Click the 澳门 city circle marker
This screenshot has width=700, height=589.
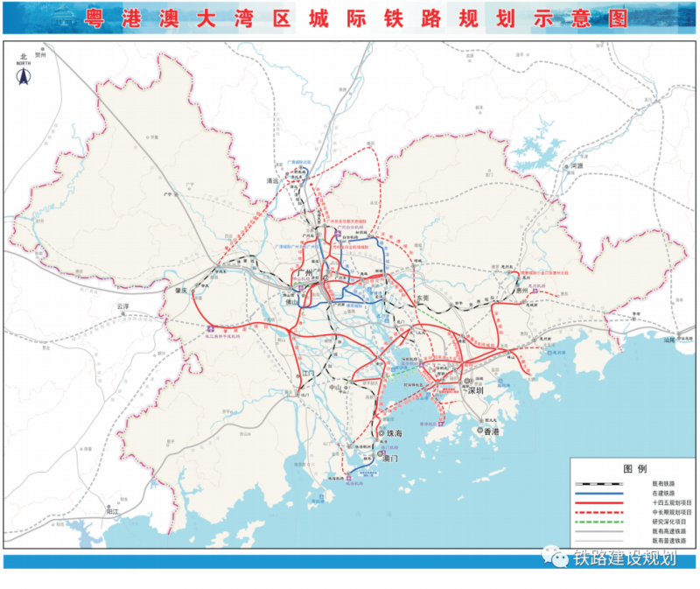pyautogui.click(x=379, y=455)
